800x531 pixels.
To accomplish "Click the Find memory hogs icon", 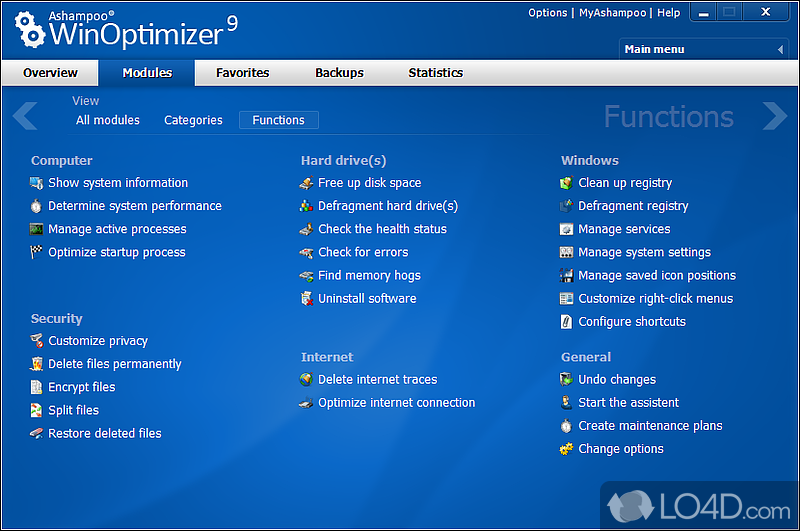I will (306, 276).
